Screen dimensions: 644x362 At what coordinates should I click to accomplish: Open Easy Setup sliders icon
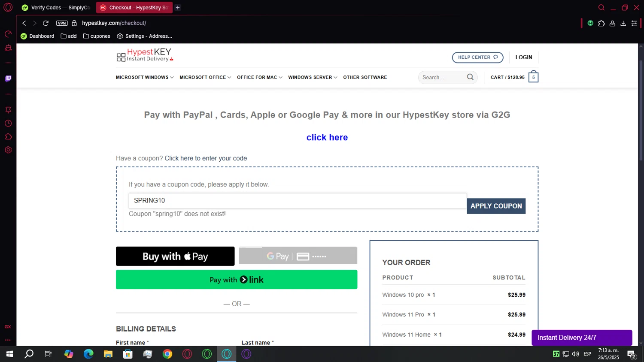click(634, 23)
